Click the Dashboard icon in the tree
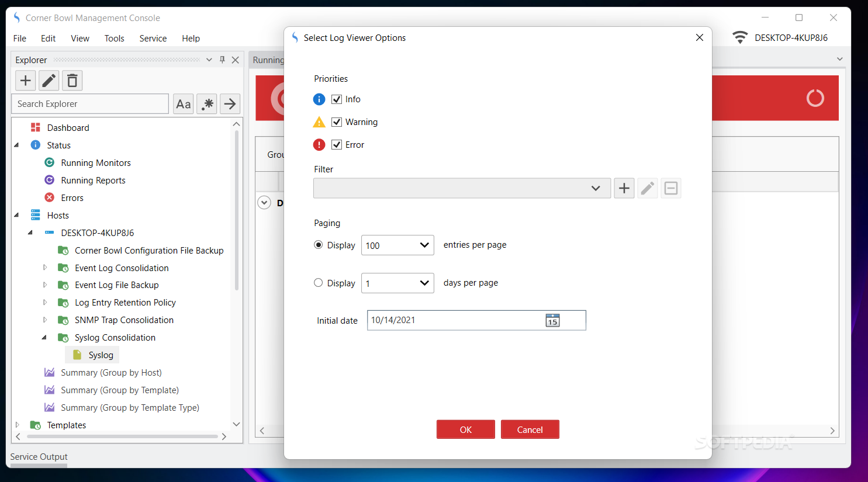This screenshot has height=482, width=868. coord(36,127)
